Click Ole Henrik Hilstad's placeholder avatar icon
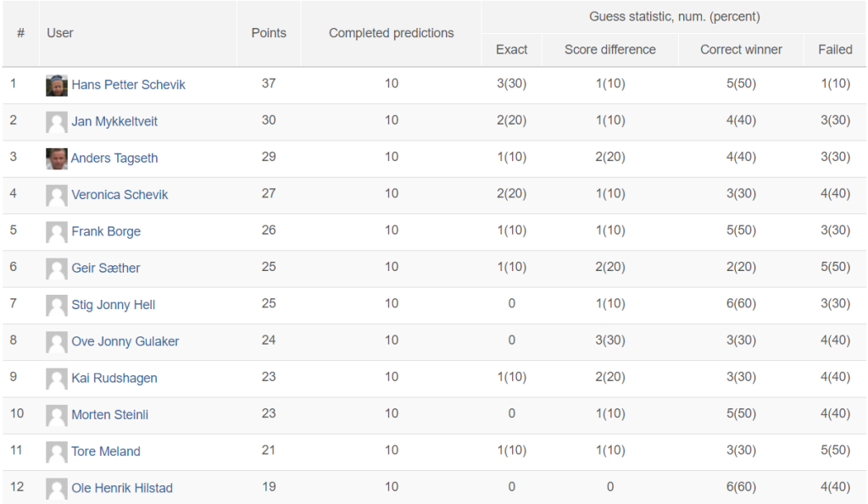868x504 pixels. click(57, 489)
